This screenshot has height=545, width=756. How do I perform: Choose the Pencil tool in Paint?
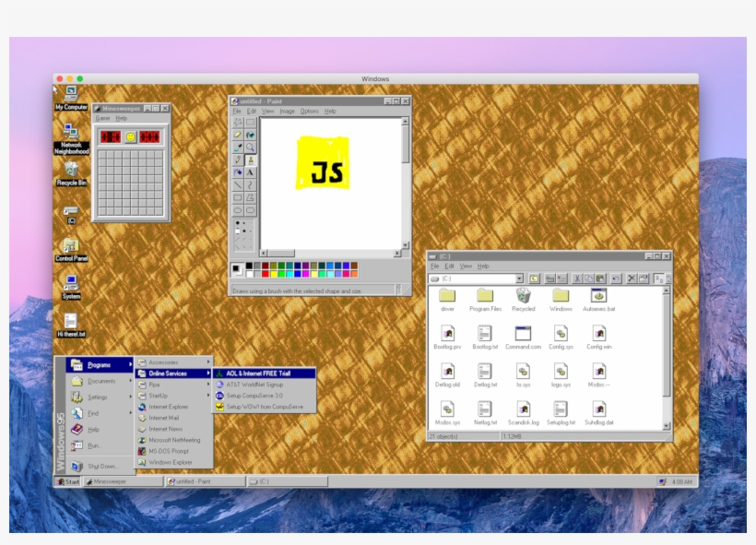point(238,160)
